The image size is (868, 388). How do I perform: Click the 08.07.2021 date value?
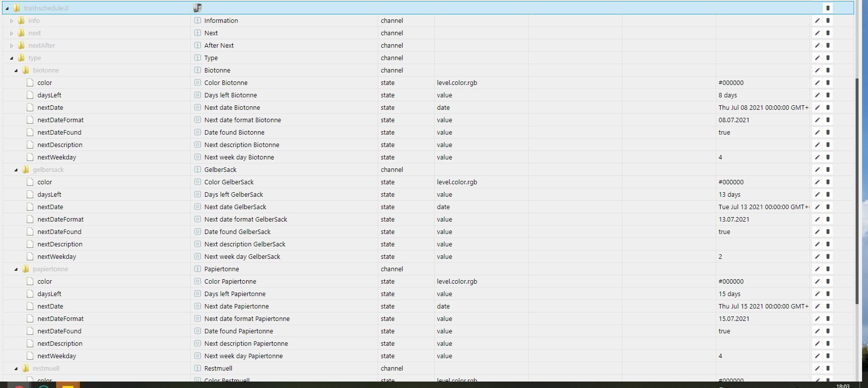click(734, 120)
